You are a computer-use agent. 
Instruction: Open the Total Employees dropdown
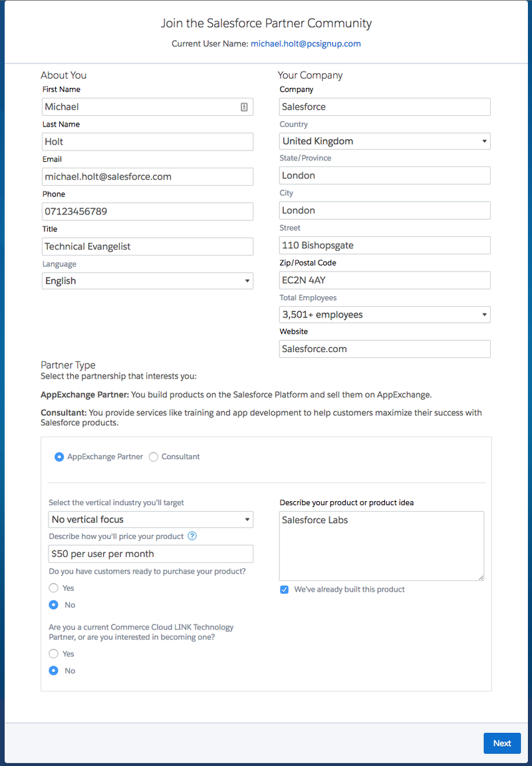pos(384,315)
